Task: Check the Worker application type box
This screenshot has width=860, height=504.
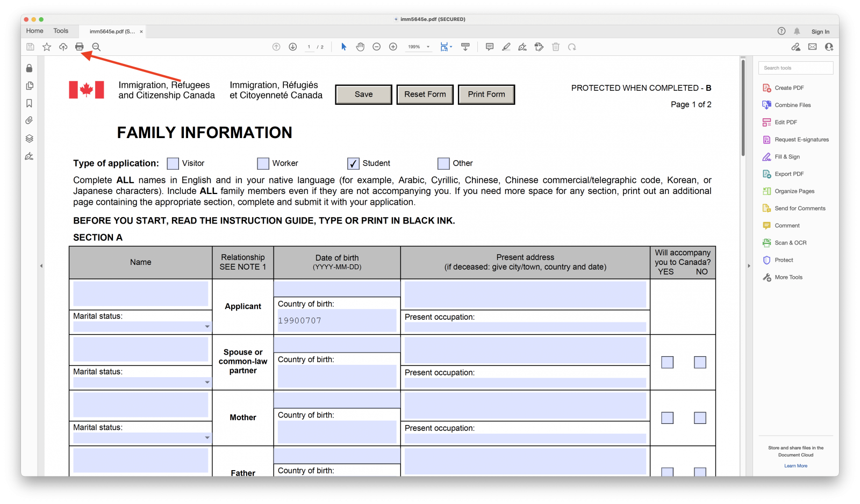Action: [263, 163]
